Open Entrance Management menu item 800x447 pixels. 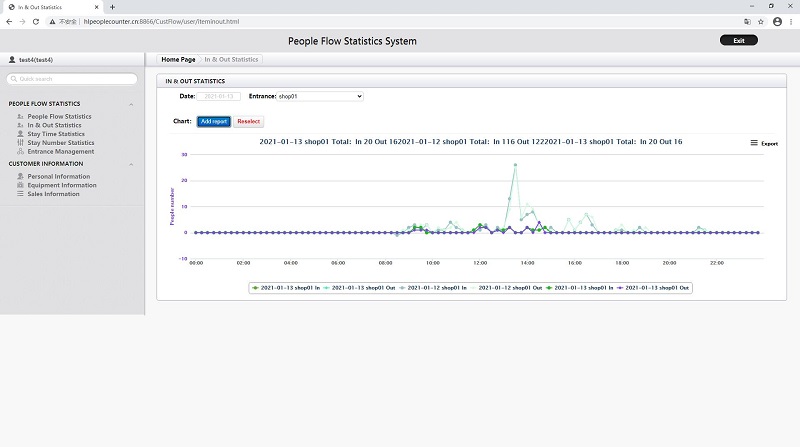pyautogui.click(x=61, y=151)
